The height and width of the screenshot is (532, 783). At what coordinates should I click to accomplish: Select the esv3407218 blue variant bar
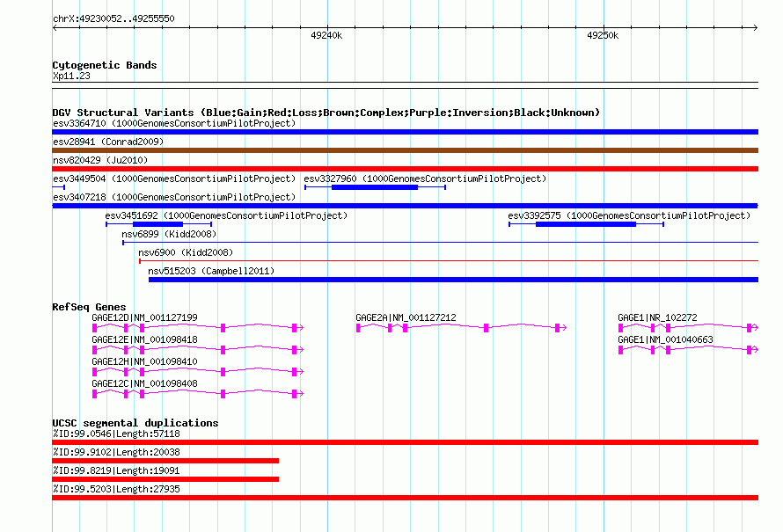coord(405,206)
